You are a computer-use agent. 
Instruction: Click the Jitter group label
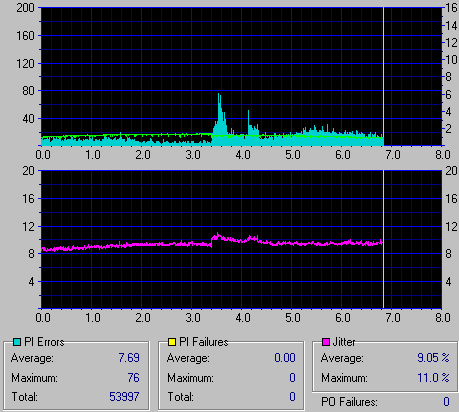pyautogui.click(x=344, y=342)
